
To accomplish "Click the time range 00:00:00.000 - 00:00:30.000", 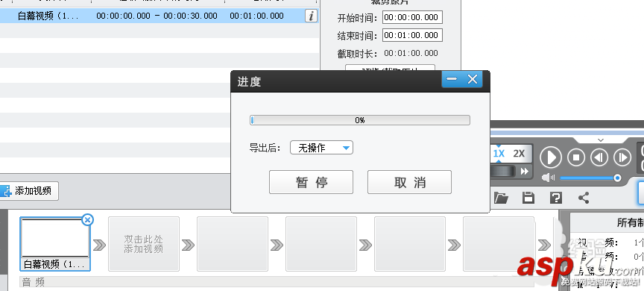I will pos(157,16).
